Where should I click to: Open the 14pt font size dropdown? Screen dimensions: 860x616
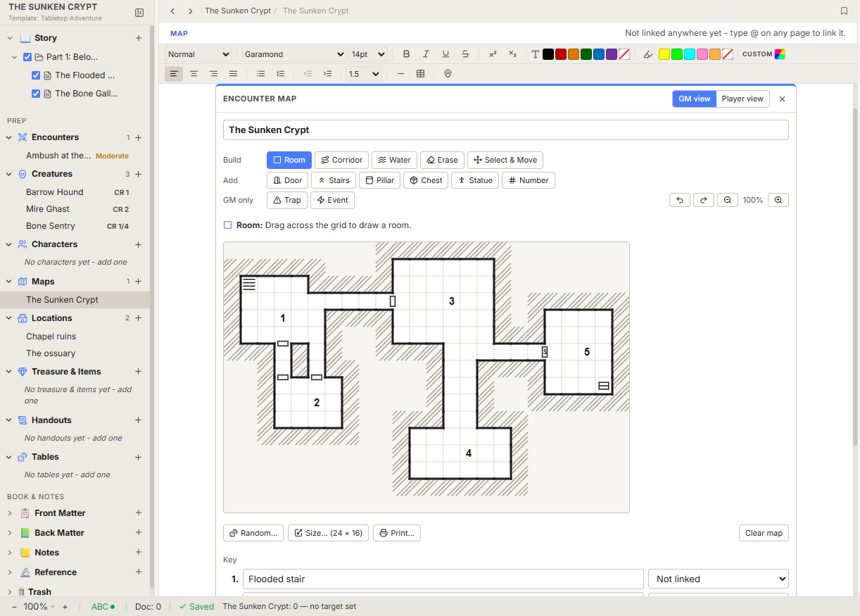click(368, 54)
